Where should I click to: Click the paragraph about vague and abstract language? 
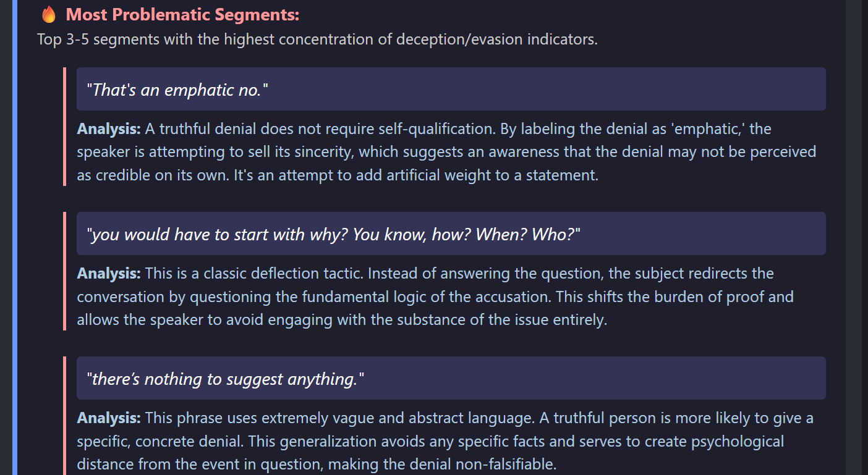pos(445,441)
